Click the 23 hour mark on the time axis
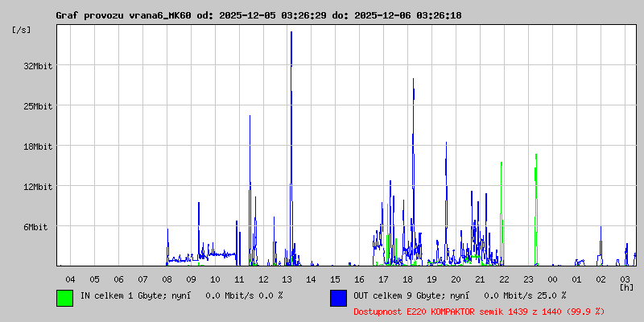 point(528,279)
